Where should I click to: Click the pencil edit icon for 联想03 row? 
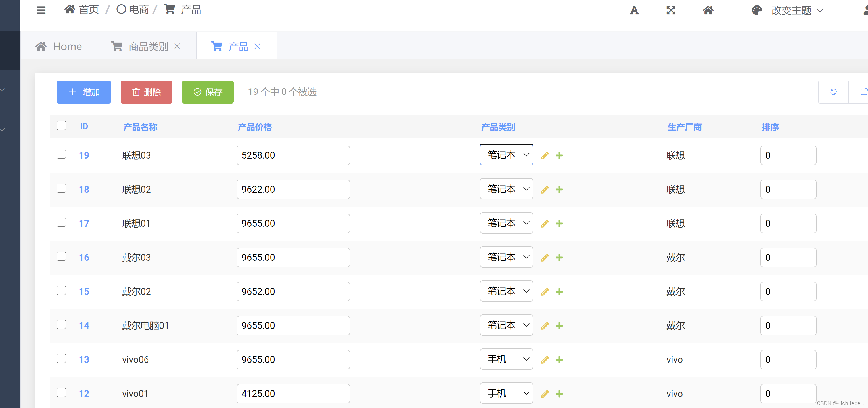pyautogui.click(x=545, y=155)
